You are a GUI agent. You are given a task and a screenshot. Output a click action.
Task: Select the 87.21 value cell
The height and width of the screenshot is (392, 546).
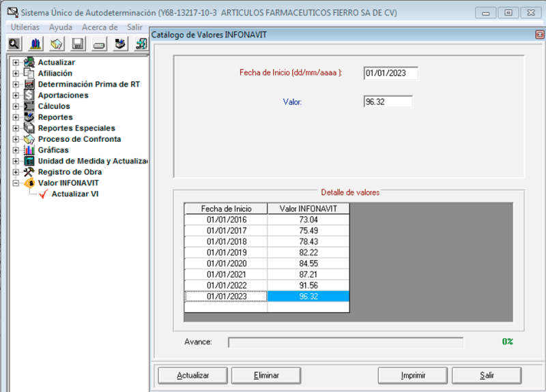(308, 275)
